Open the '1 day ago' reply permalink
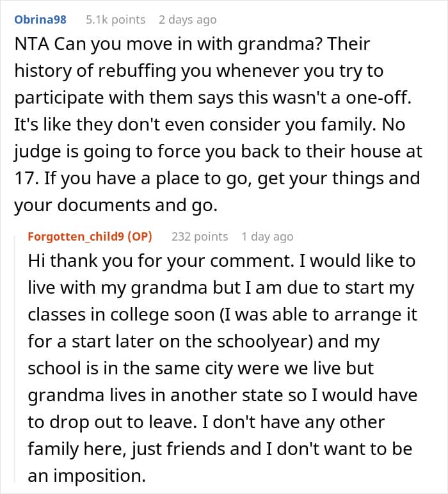 point(267,237)
